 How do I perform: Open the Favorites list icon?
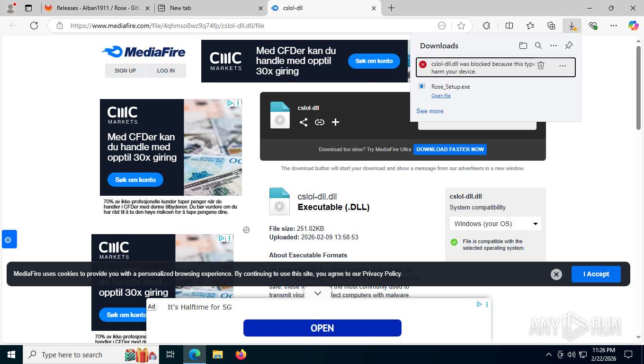point(530,26)
